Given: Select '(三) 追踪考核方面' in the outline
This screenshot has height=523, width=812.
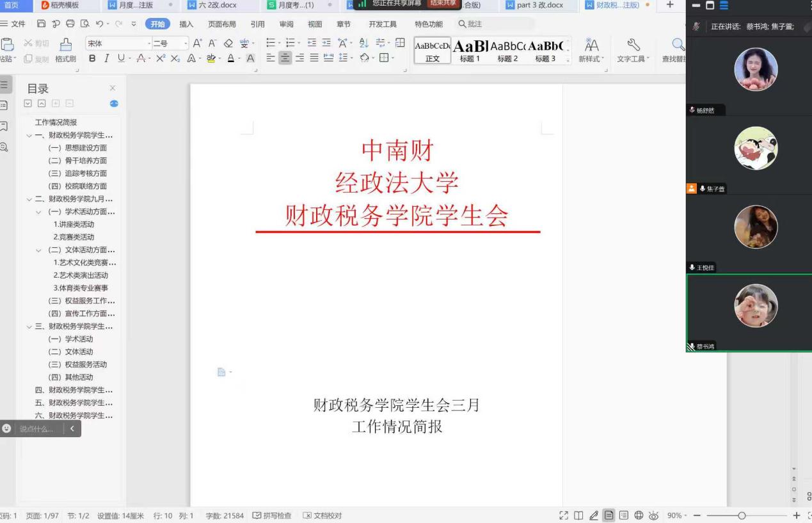Looking at the screenshot, I should point(77,173).
